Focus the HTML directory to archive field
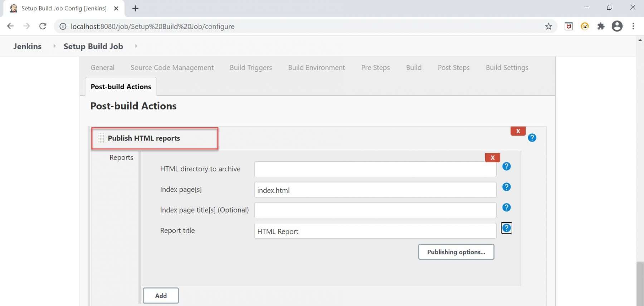Viewport: 644px width, 306px height. (x=375, y=169)
